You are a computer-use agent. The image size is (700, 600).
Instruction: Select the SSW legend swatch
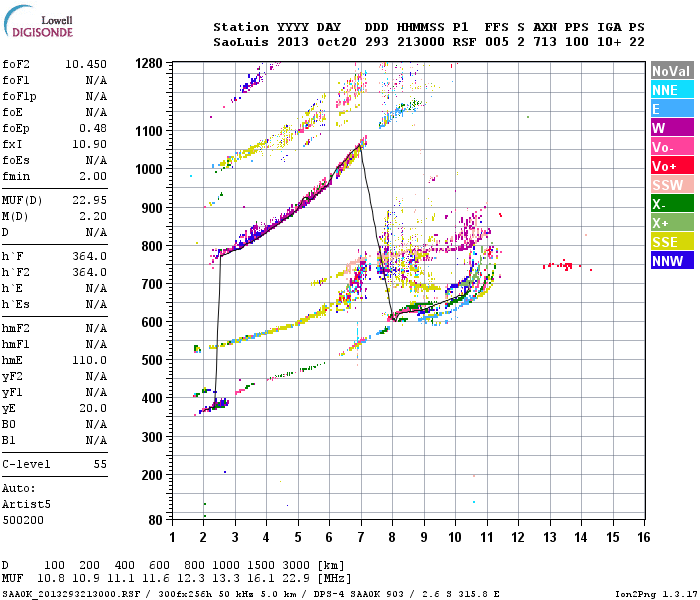672,185
